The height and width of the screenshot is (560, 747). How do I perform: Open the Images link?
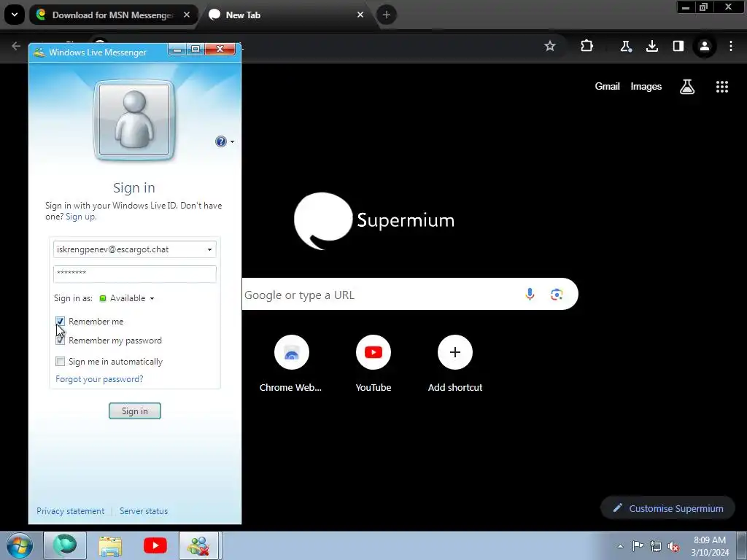(646, 86)
